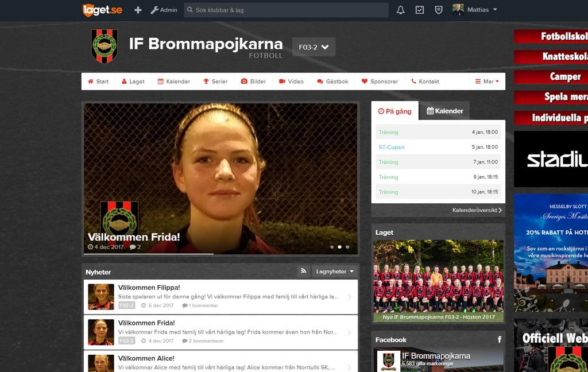Open news 'Välkommen Frida!' in list
Viewport: 588px width, 372px height.
pyautogui.click(x=146, y=323)
